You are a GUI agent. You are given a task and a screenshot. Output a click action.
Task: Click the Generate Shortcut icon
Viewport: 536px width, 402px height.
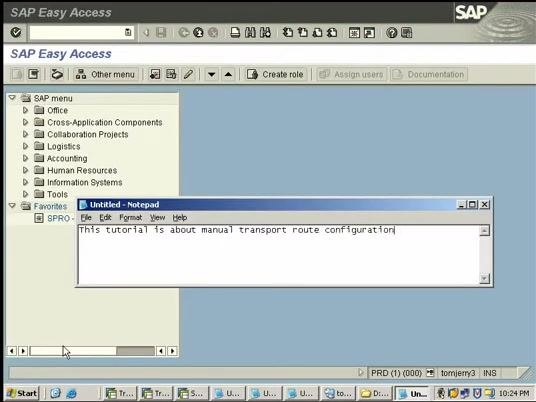coord(369,33)
